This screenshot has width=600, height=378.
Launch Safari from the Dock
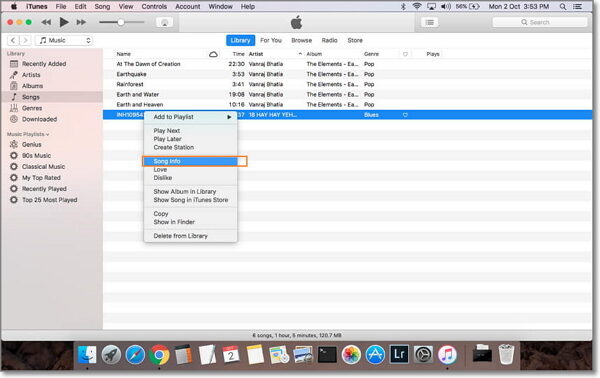point(135,355)
